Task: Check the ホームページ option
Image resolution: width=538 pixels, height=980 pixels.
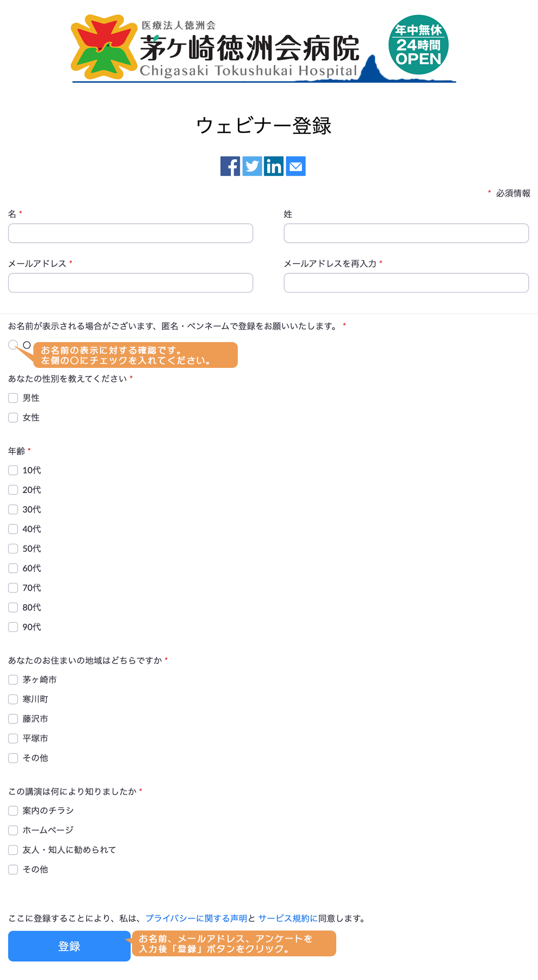Action: click(13, 830)
